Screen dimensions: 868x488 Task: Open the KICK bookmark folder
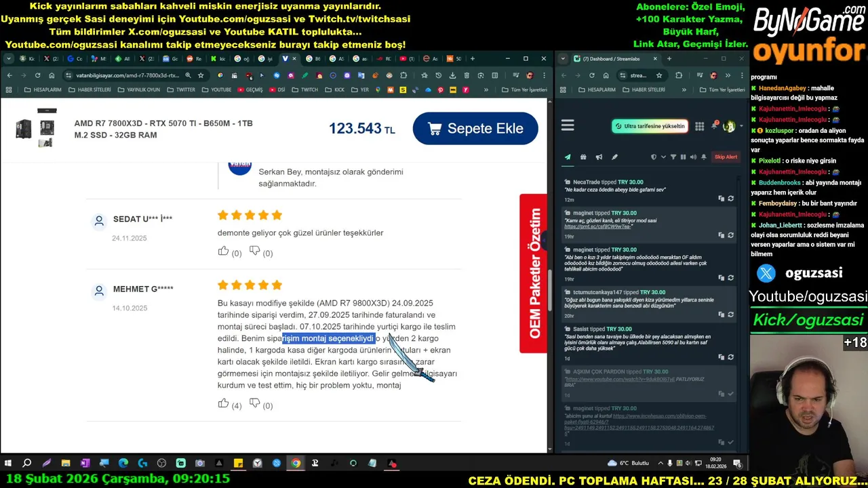point(334,89)
